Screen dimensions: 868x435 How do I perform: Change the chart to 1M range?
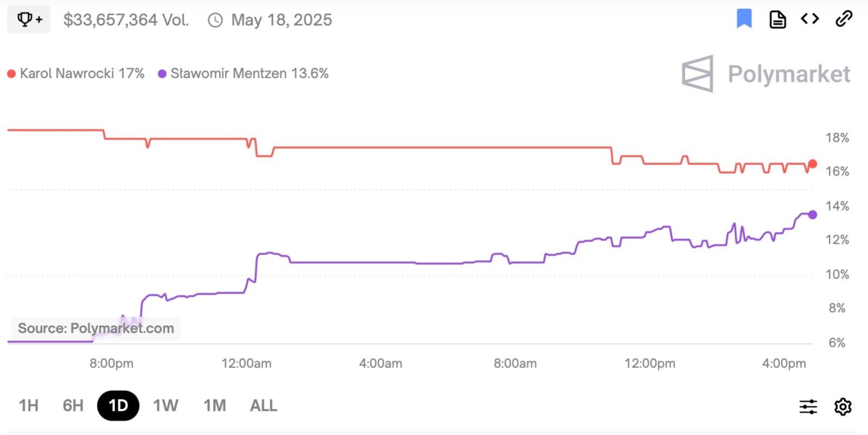(x=214, y=405)
